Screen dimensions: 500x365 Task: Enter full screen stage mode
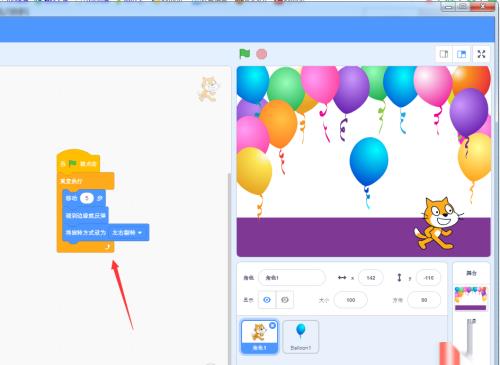(481, 54)
